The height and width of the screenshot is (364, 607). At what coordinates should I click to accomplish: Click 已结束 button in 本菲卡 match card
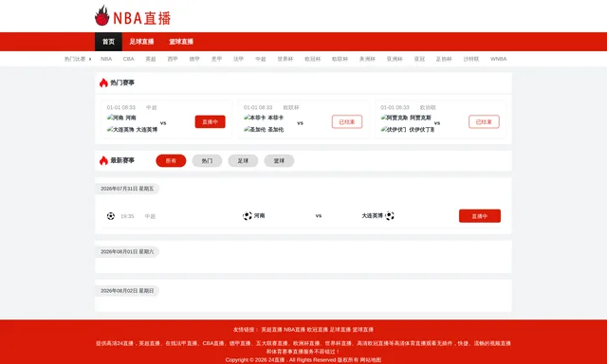pos(347,122)
